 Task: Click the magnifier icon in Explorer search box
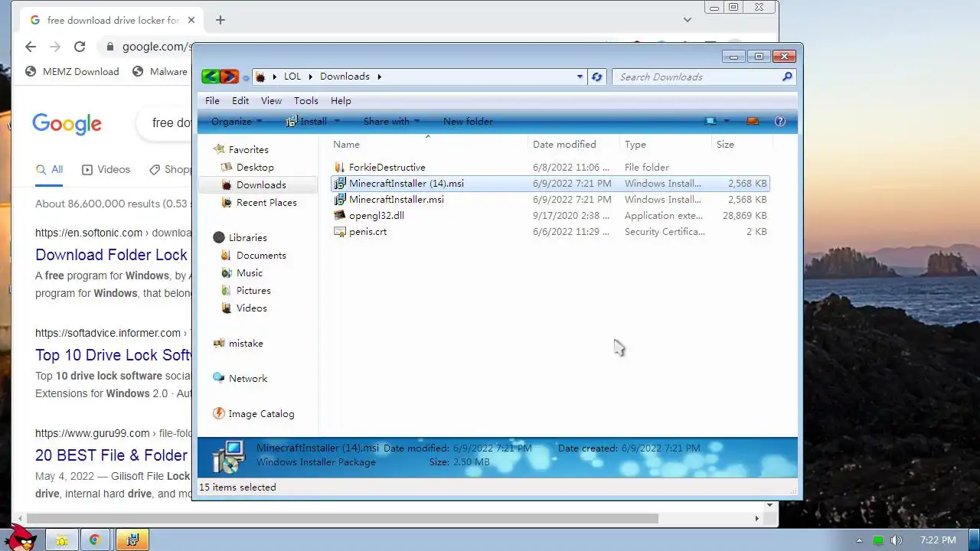click(x=787, y=77)
